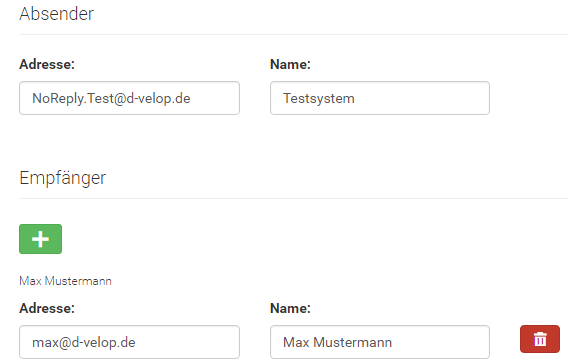
Task: Place cursor after Testsystem in sender name
Action: 356,99
